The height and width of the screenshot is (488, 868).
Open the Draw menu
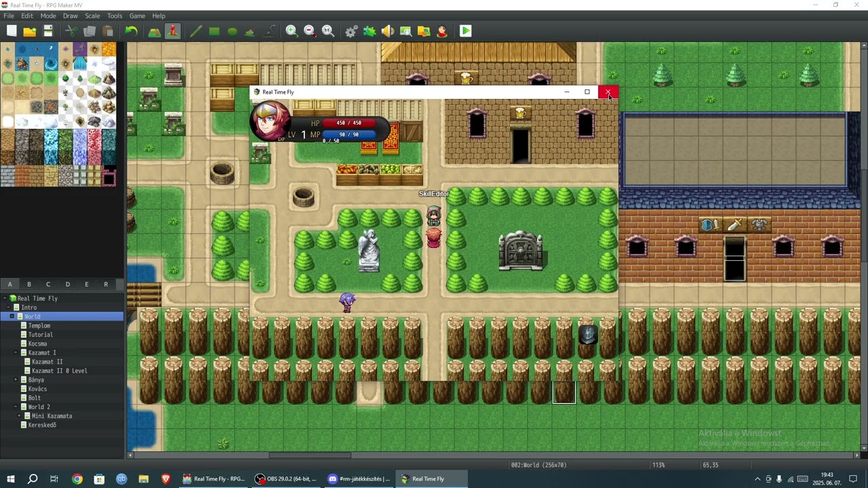(x=71, y=16)
